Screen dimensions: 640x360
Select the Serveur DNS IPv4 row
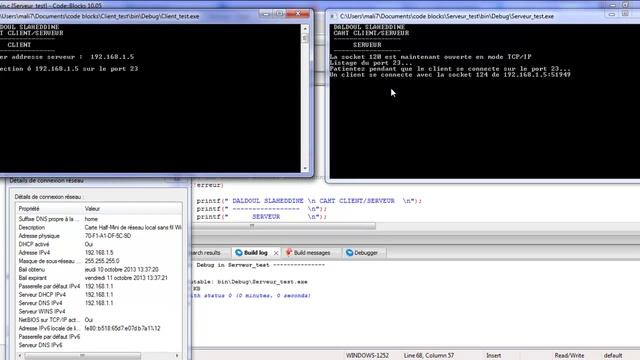tap(99, 303)
